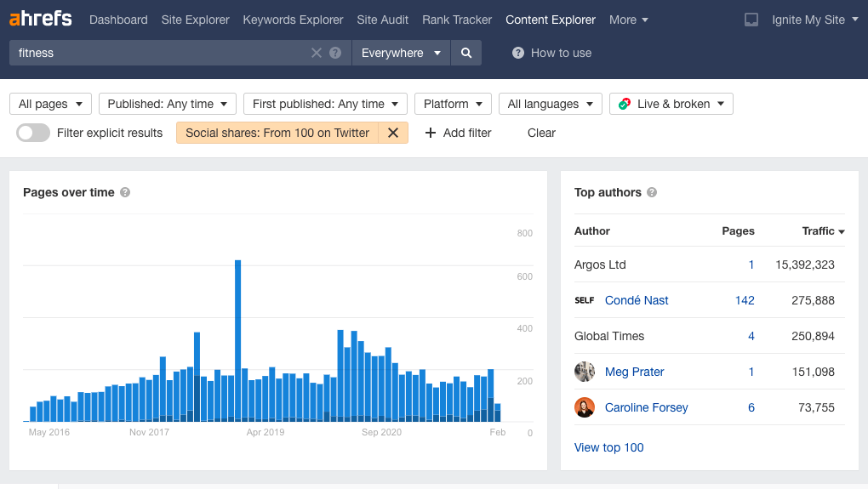Open search field help question icon
This screenshot has width=868, height=489.
click(335, 53)
